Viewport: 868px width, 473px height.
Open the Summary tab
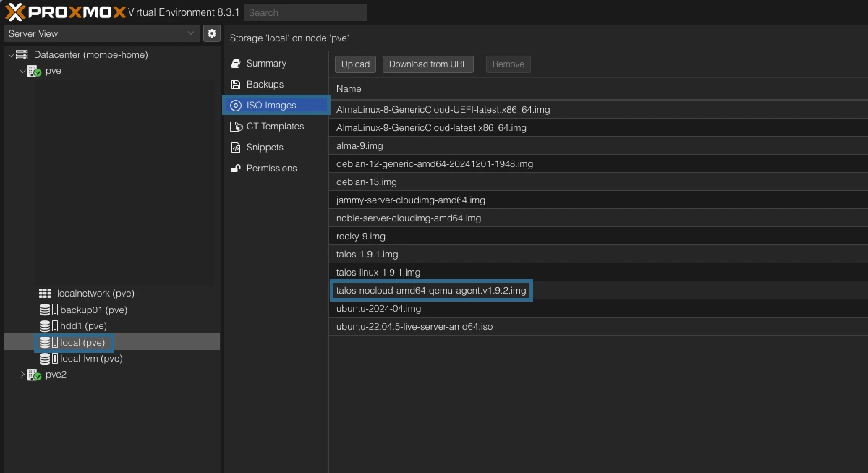click(x=265, y=64)
